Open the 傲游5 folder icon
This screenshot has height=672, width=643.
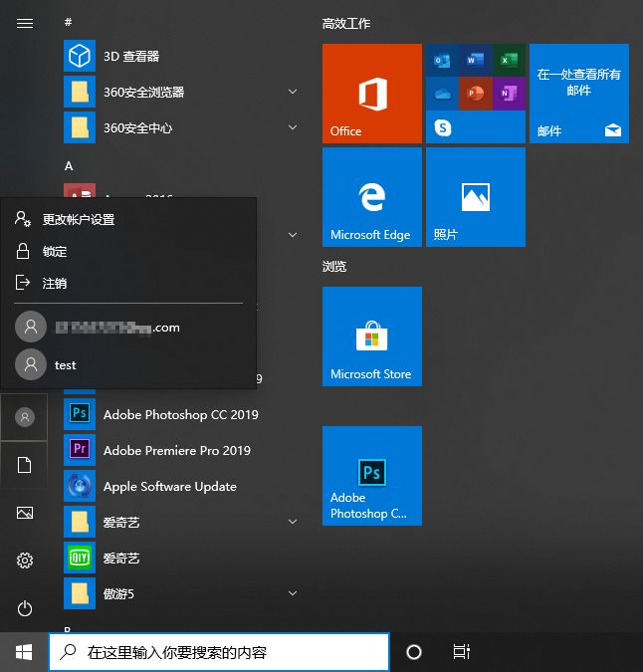coord(80,593)
